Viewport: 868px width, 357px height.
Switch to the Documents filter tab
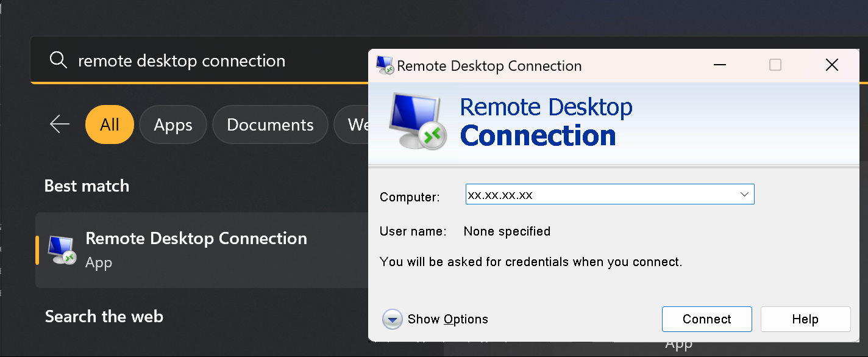[270, 124]
